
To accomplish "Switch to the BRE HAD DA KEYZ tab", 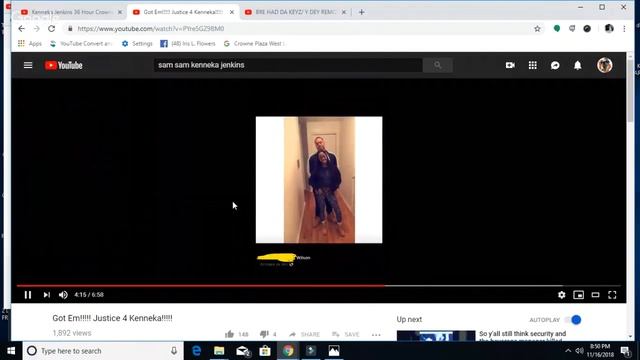I will pos(295,12).
